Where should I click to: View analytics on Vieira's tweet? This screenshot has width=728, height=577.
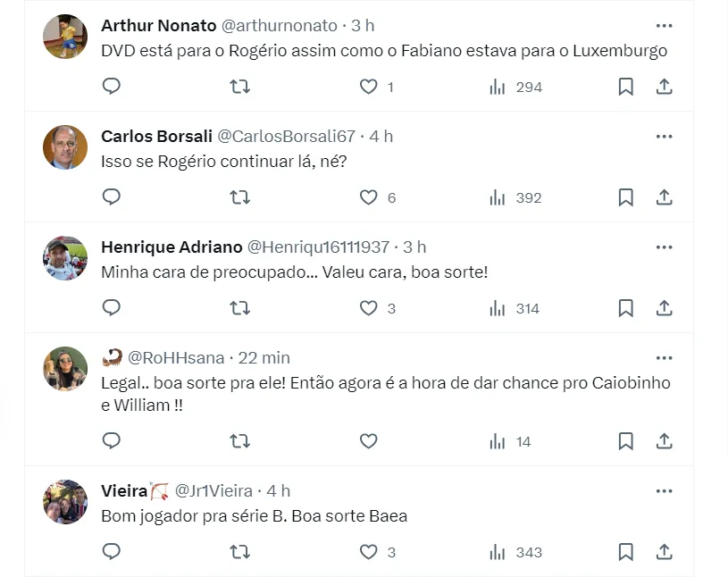point(515,552)
